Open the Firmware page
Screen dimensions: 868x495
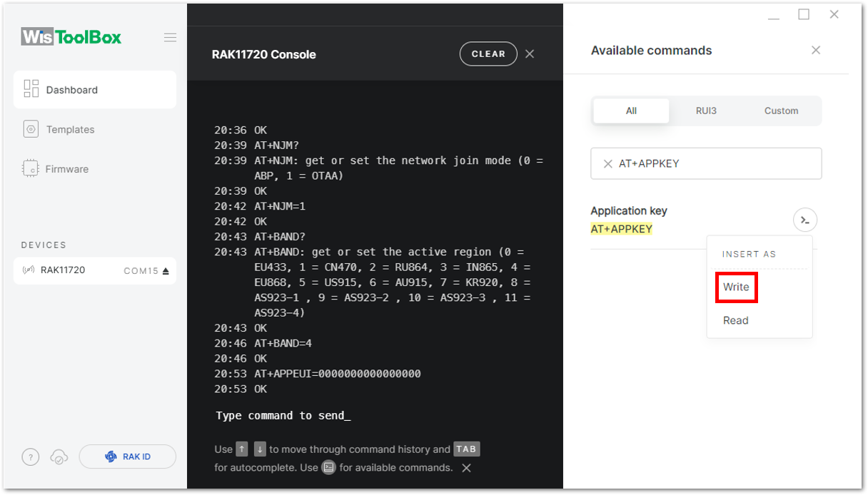(67, 169)
